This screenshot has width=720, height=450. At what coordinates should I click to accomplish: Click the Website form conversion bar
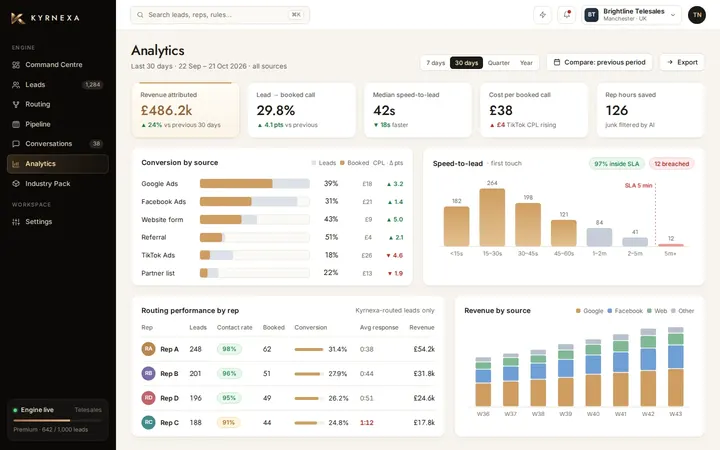point(254,219)
